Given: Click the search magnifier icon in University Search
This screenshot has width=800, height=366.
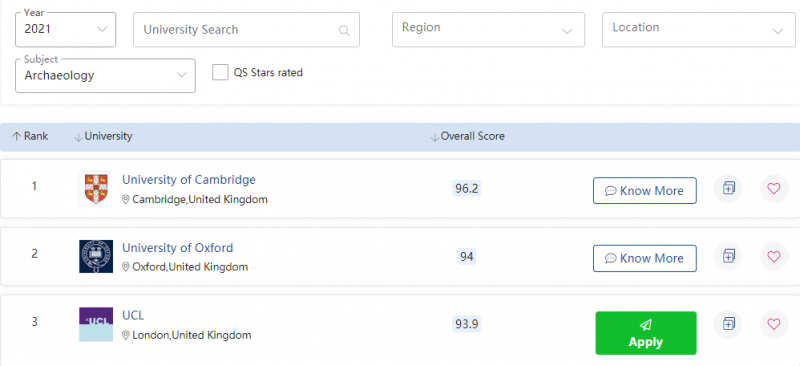Looking at the screenshot, I should coord(344,30).
